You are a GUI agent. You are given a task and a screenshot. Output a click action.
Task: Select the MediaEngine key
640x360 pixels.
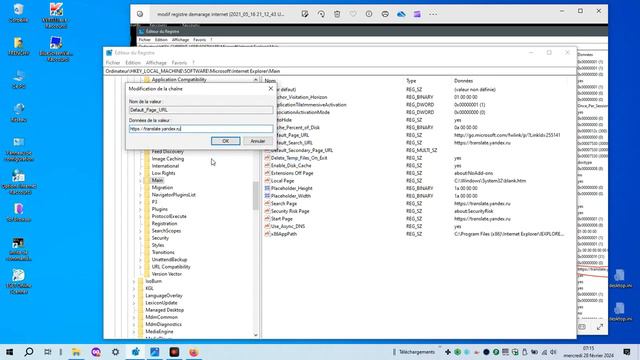159,331
